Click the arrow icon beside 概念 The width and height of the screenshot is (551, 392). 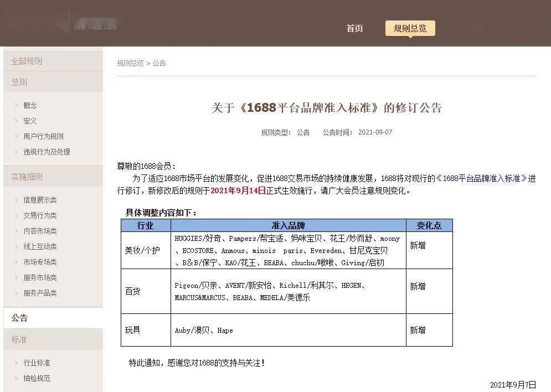pos(16,105)
